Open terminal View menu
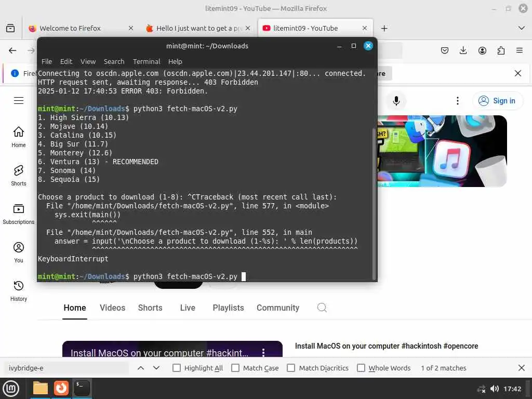The width and height of the screenshot is (532, 399). click(x=88, y=61)
